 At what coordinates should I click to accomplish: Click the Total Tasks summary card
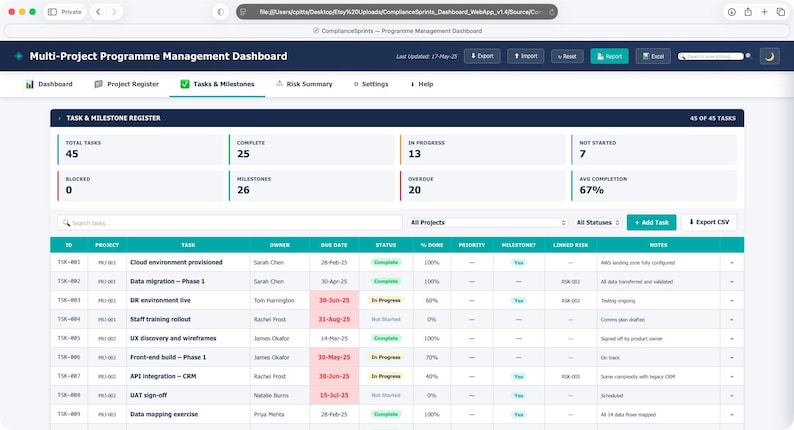click(x=140, y=149)
